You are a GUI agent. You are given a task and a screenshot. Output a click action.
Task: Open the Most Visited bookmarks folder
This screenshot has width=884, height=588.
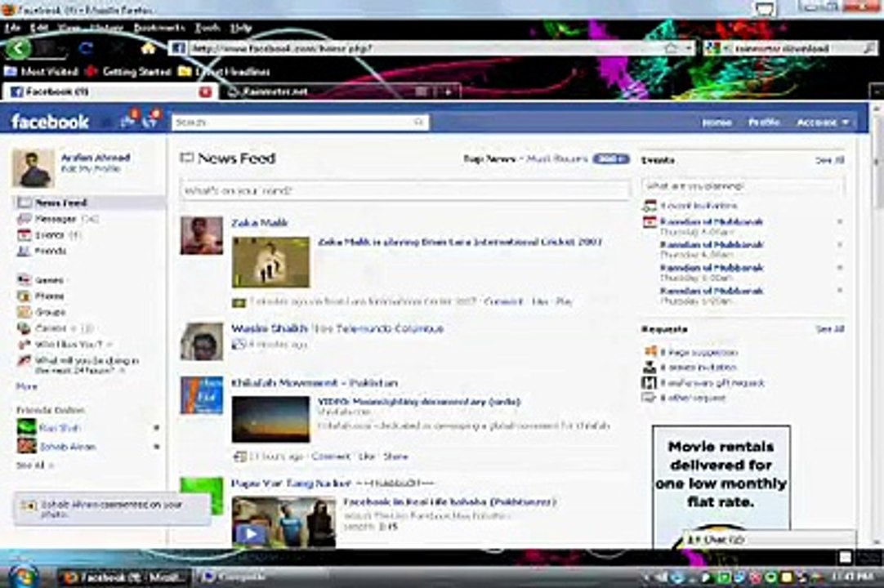click(41, 72)
